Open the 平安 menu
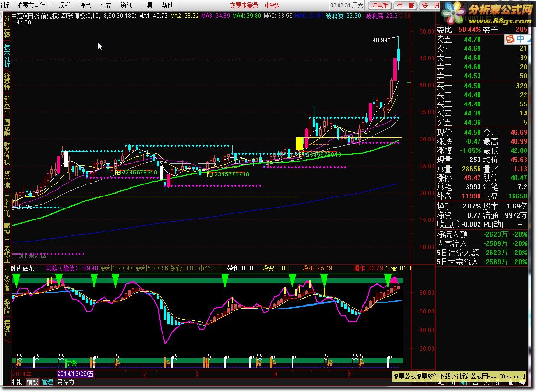 point(105,5)
